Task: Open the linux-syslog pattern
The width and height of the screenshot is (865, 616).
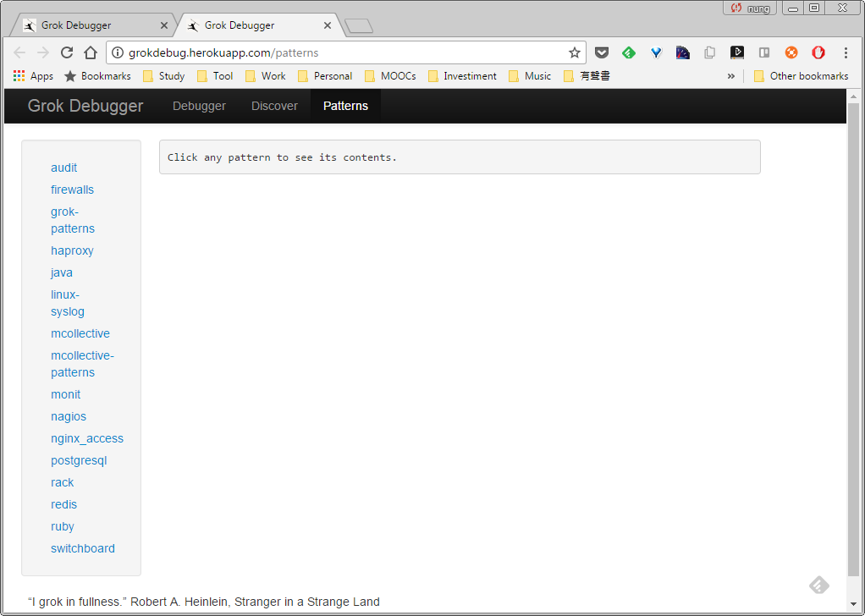Action: [x=68, y=303]
